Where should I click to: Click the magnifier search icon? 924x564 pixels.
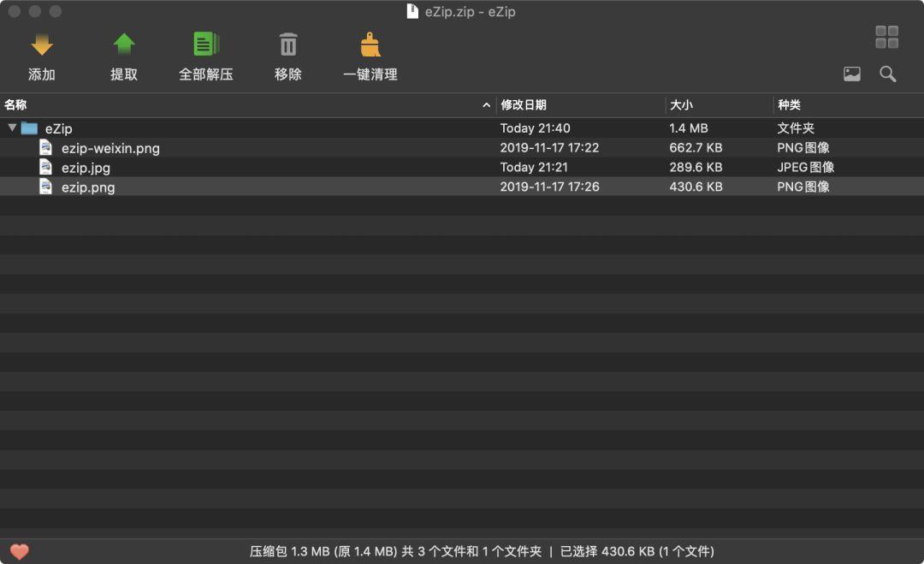(x=887, y=74)
